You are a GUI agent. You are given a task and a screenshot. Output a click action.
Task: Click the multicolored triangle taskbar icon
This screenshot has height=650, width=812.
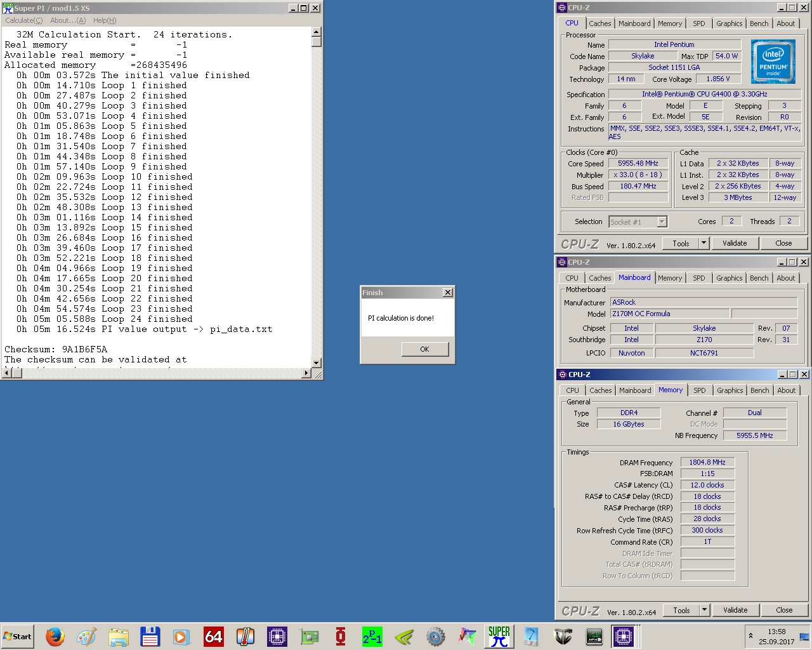pos(468,636)
